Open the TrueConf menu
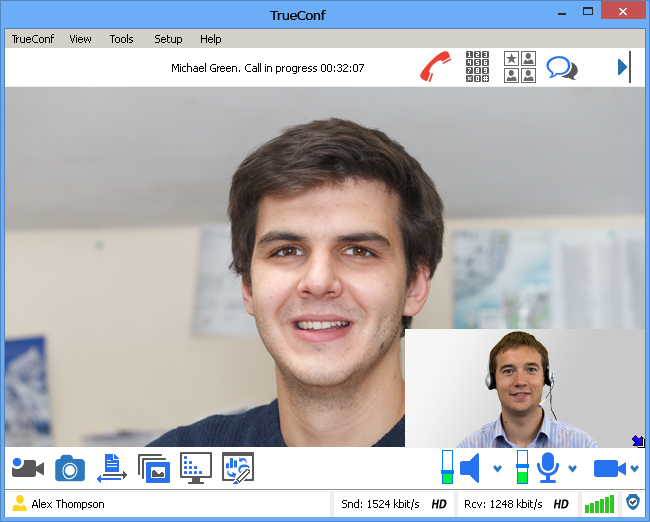This screenshot has width=650, height=522. click(33, 39)
